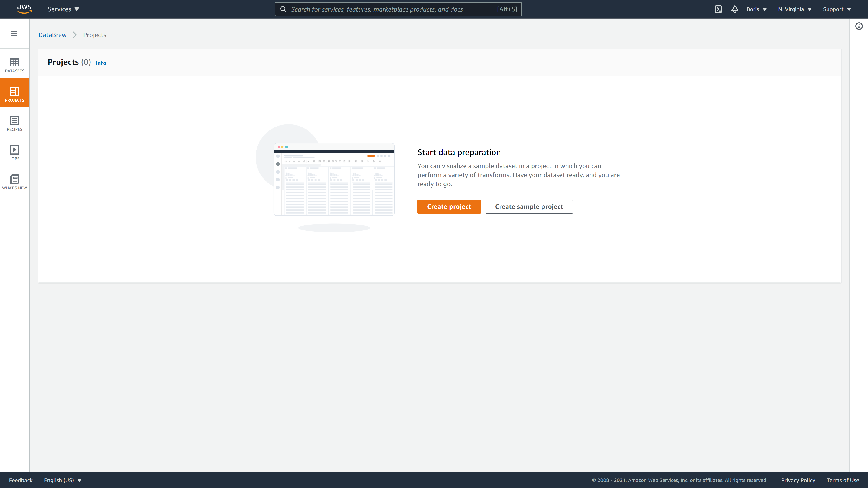The width and height of the screenshot is (868, 488).
Task: Click the Create sample project button
Action: [529, 206]
